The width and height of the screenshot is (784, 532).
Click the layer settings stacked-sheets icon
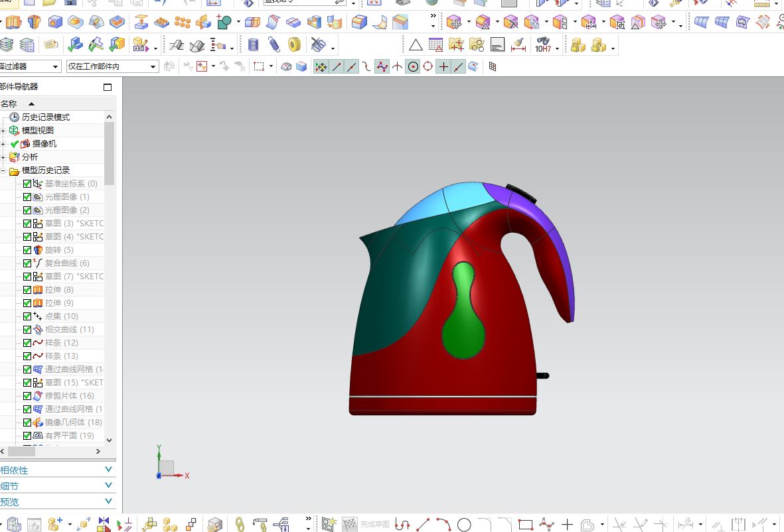point(6,46)
